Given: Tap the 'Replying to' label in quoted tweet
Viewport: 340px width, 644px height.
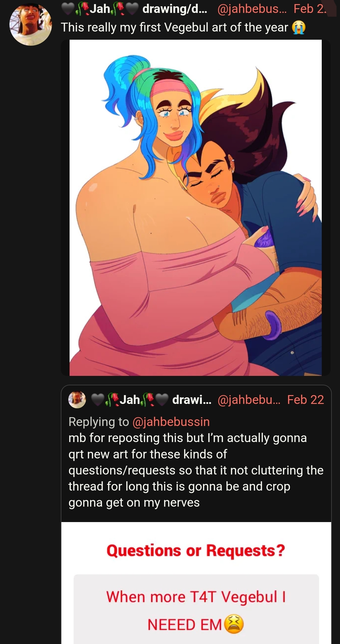Looking at the screenshot, I should (x=99, y=422).
